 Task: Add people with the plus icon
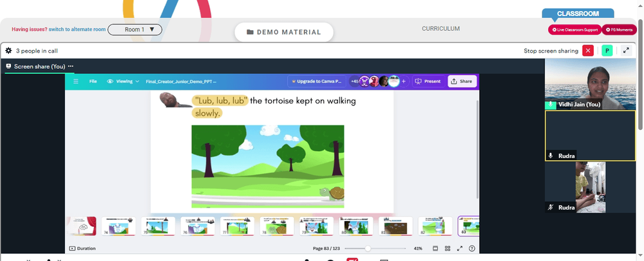pos(403,81)
